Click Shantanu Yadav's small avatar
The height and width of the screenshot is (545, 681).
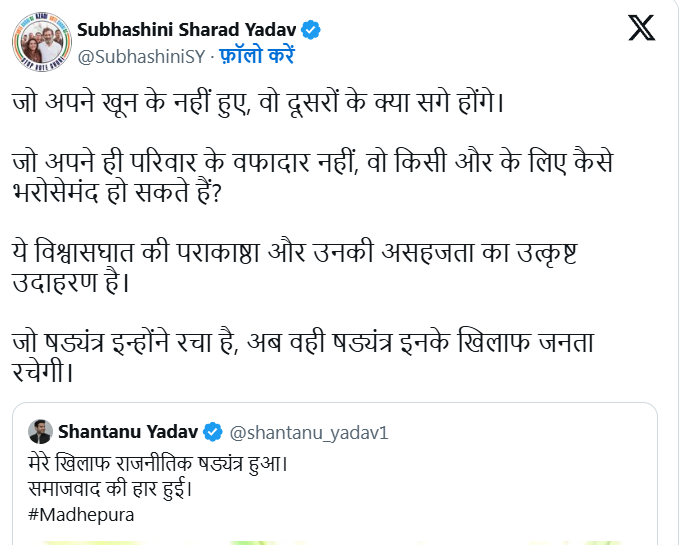[40, 432]
